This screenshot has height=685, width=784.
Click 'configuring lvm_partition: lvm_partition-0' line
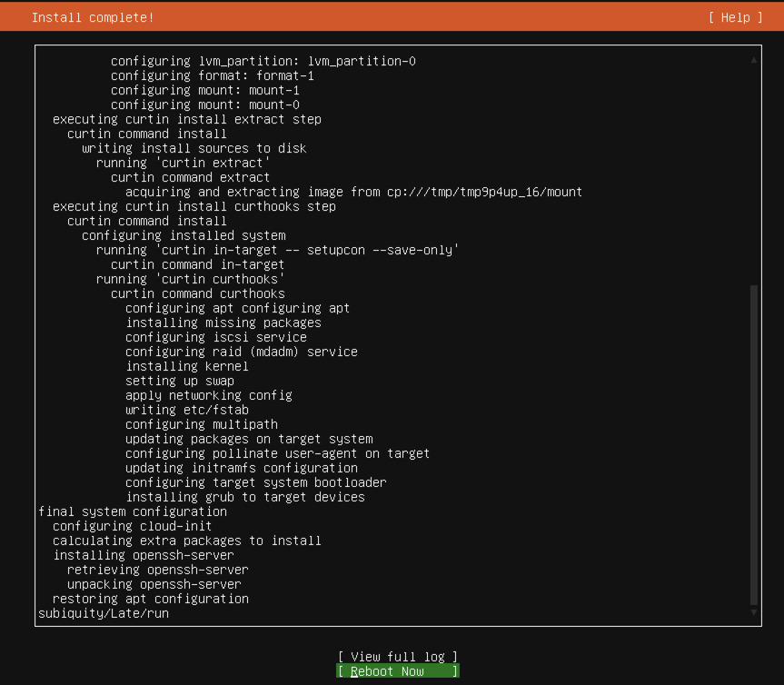[x=263, y=62]
